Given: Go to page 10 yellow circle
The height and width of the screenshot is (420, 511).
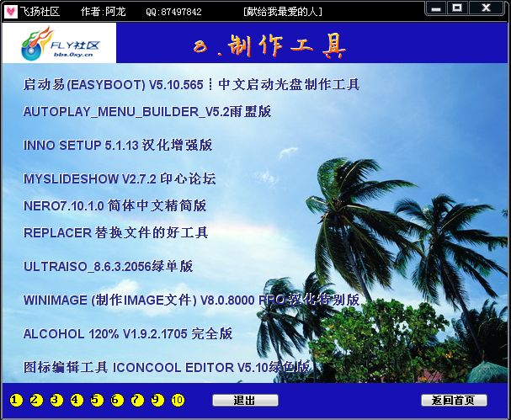Looking at the screenshot, I should (x=178, y=400).
